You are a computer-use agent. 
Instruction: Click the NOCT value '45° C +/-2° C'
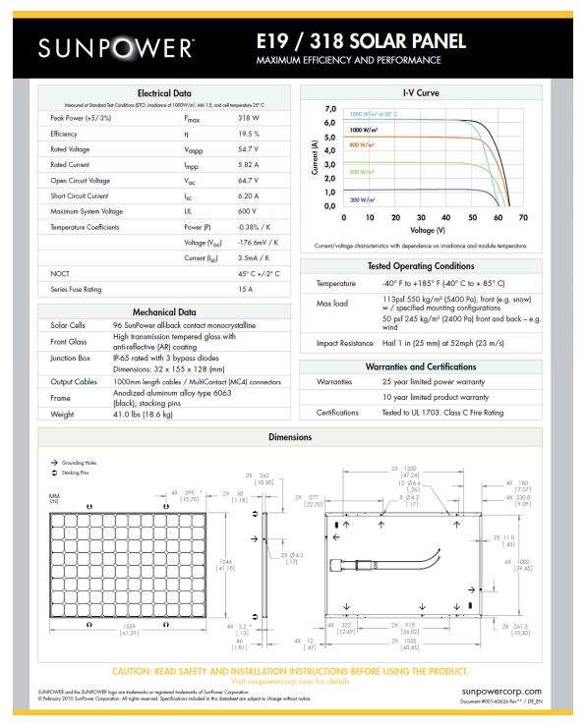coord(259,273)
